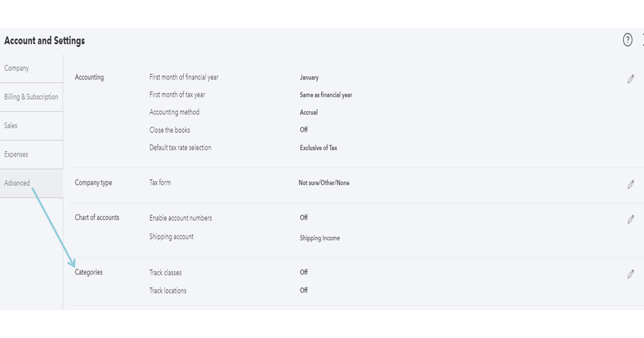The height and width of the screenshot is (338, 644).
Task: Open the Billing & Subscription tab
Action: coord(31,97)
